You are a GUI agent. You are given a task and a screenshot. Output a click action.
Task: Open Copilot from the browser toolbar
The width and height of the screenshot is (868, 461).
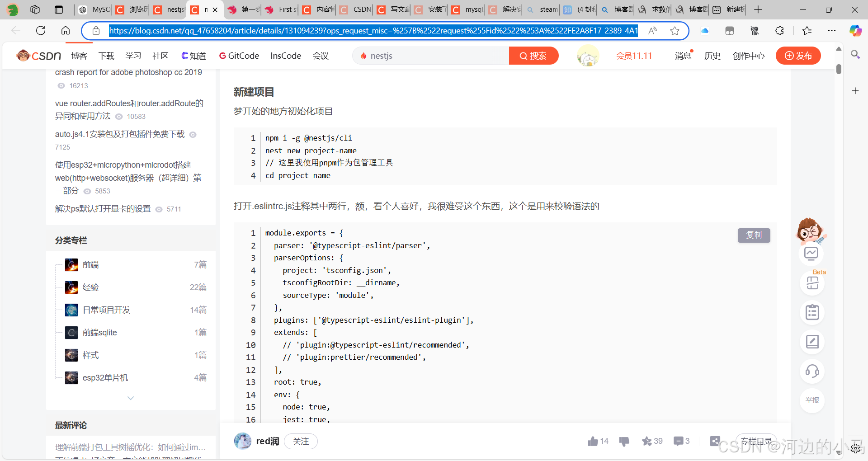point(855,31)
